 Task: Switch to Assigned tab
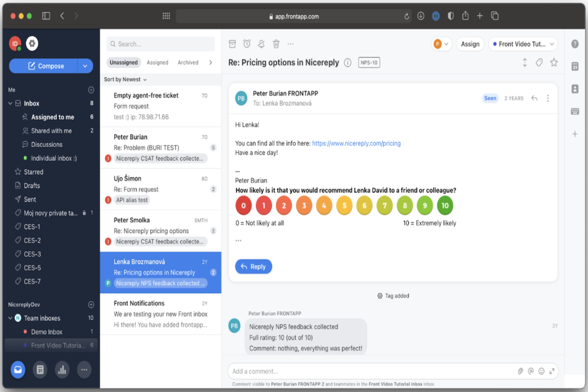157,62
